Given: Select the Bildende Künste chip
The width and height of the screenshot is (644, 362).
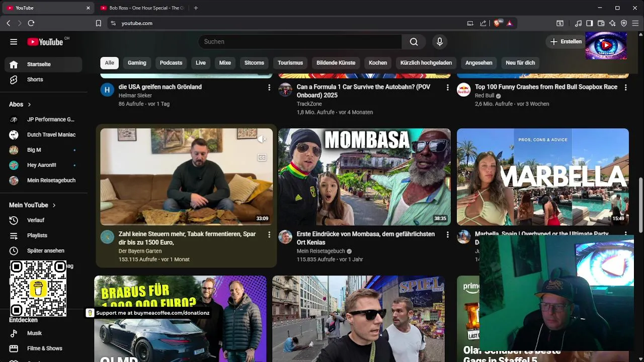Looking at the screenshot, I should coord(336,63).
